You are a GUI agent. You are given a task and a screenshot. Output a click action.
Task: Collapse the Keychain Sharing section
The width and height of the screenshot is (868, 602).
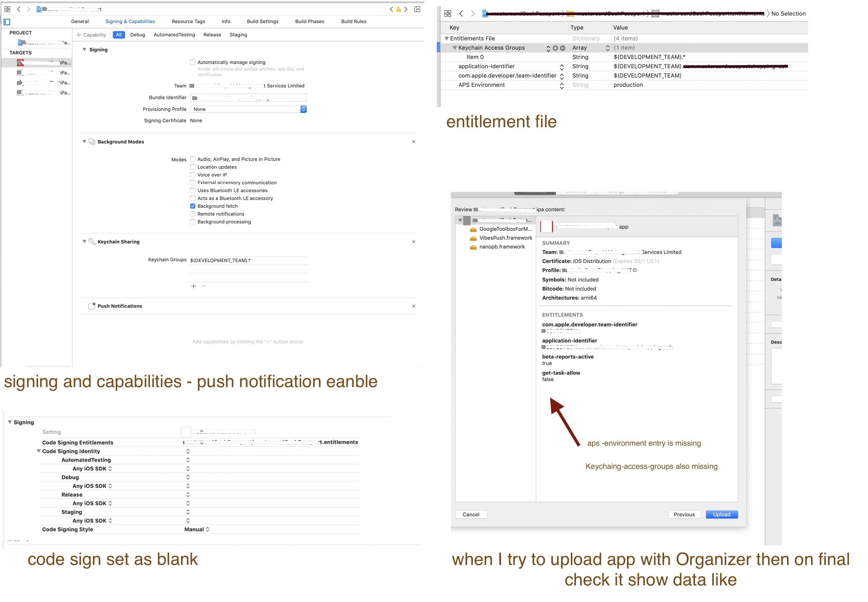coord(84,242)
